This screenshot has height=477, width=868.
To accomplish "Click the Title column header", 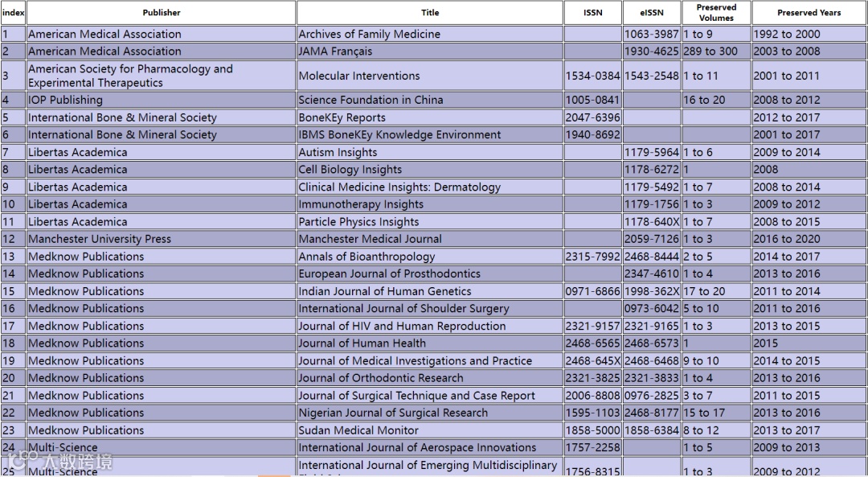I will (430, 13).
